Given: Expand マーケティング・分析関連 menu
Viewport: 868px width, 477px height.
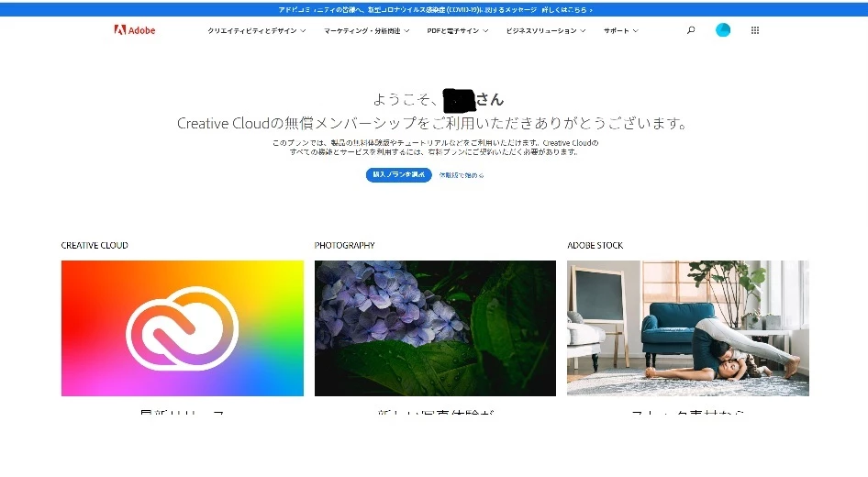Looking at the screenshot, I should coord(366,31).
